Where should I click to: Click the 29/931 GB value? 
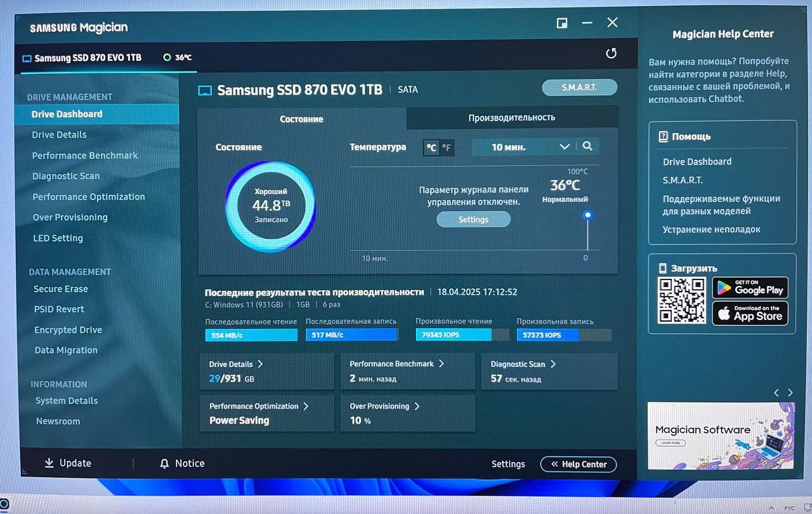pos(232,378)
